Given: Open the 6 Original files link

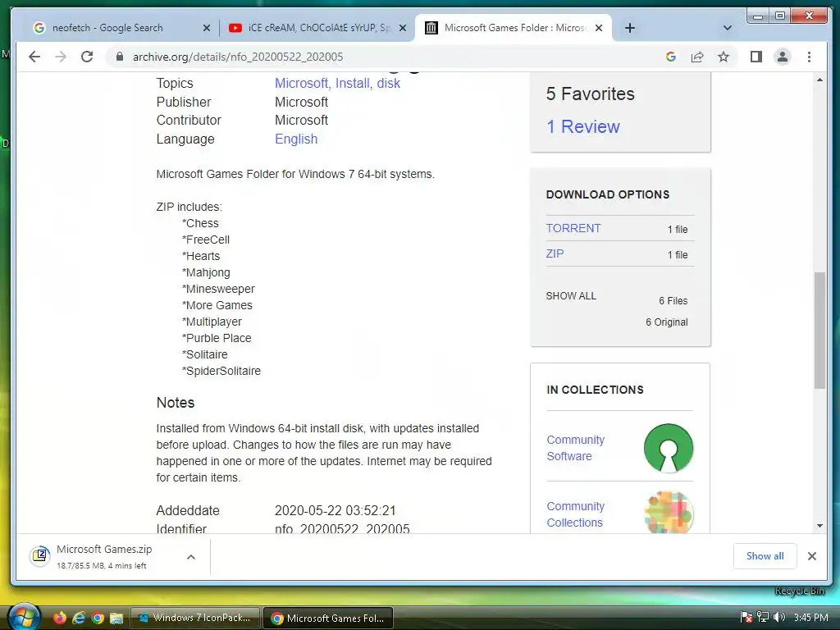Looking at the screenshot, I should 666,322.
